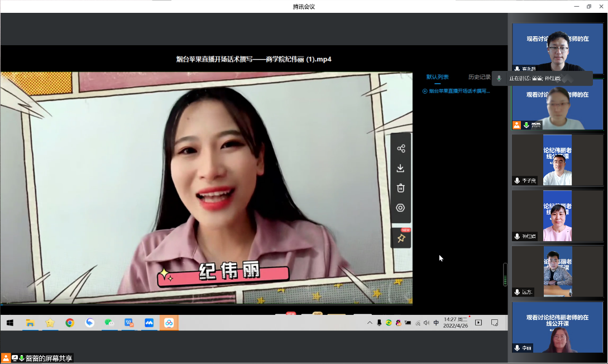Click the microphone icon in system tray
The width and height of the screenshot is (608, 364).
click(x=379, y=323)
